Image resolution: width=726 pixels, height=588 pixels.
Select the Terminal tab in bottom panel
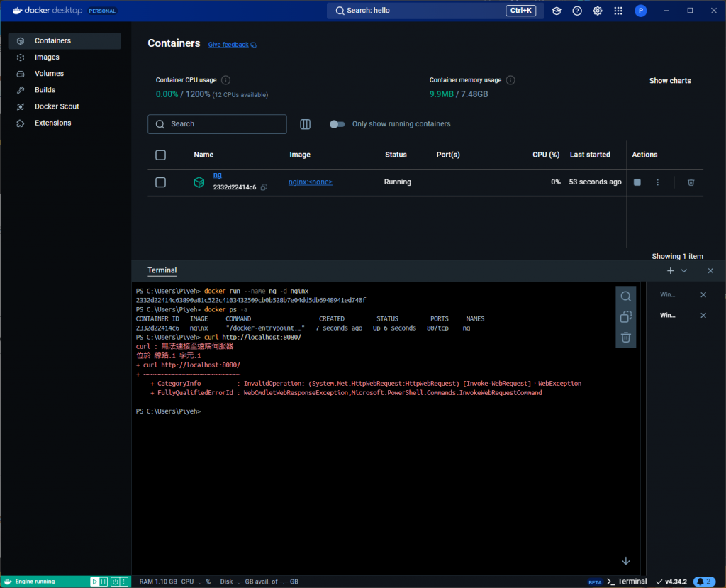(x=162, y=271)
